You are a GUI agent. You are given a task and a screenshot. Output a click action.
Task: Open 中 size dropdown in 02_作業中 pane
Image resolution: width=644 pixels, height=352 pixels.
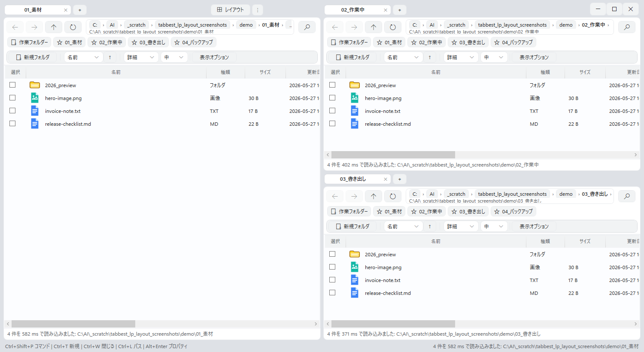pos(494,57)
